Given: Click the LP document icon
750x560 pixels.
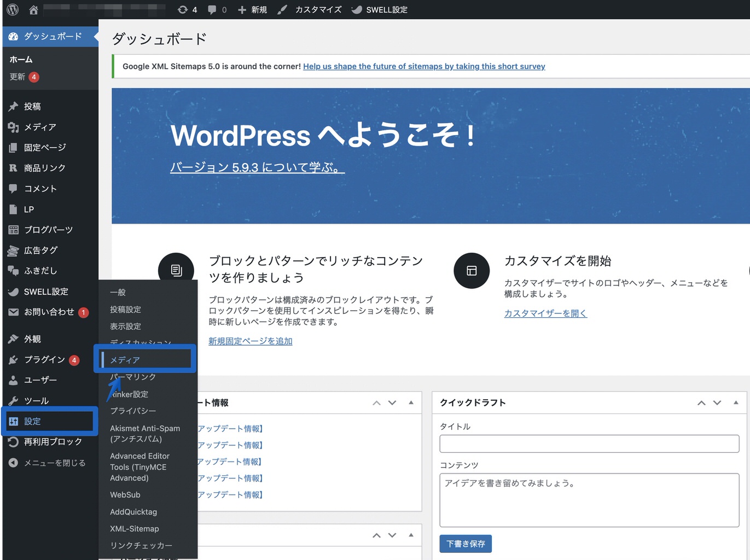Looking at the screenshot, I should 13,209.
